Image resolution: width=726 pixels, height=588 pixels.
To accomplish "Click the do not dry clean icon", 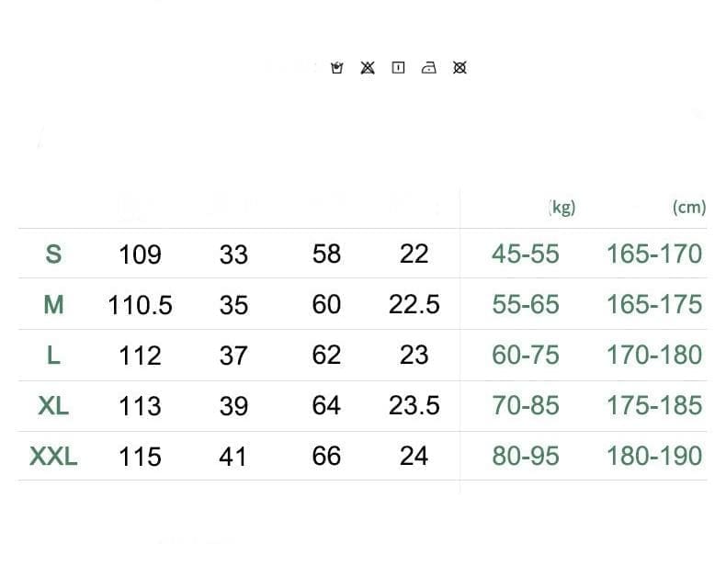I will (459, 68).
